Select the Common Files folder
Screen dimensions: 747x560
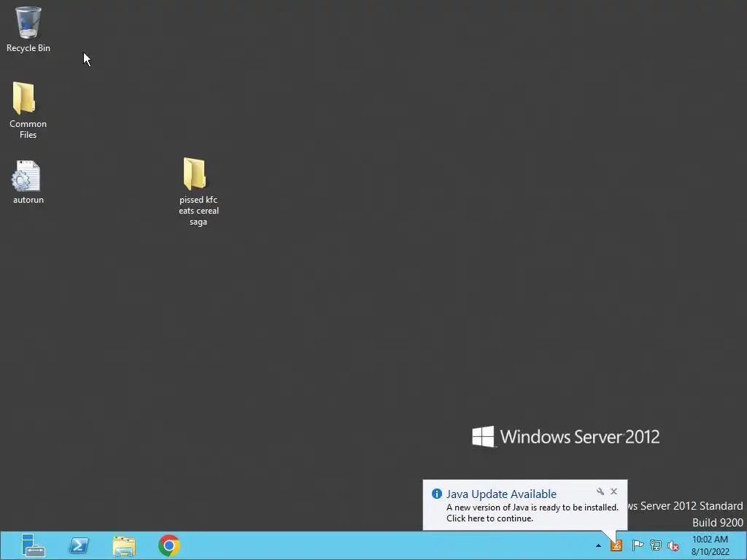click(x=28, y=110)
